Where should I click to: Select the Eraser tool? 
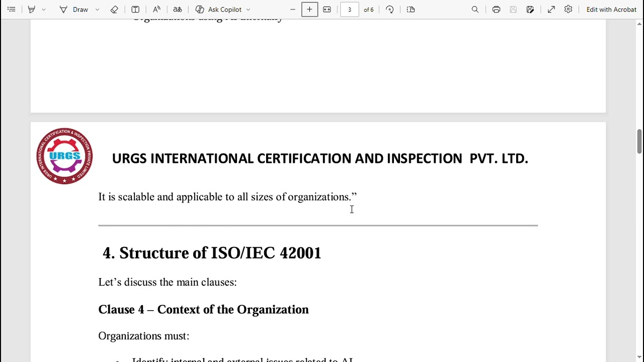coord(114,10)
